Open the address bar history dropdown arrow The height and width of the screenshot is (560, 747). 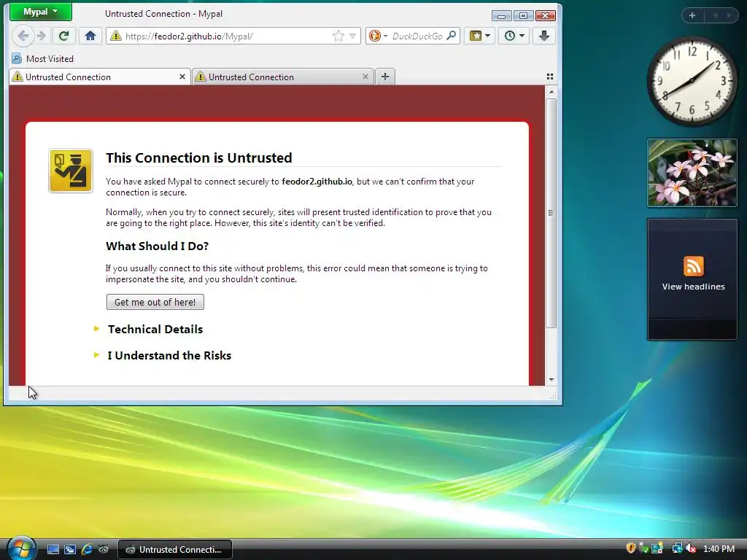[352, 36]
